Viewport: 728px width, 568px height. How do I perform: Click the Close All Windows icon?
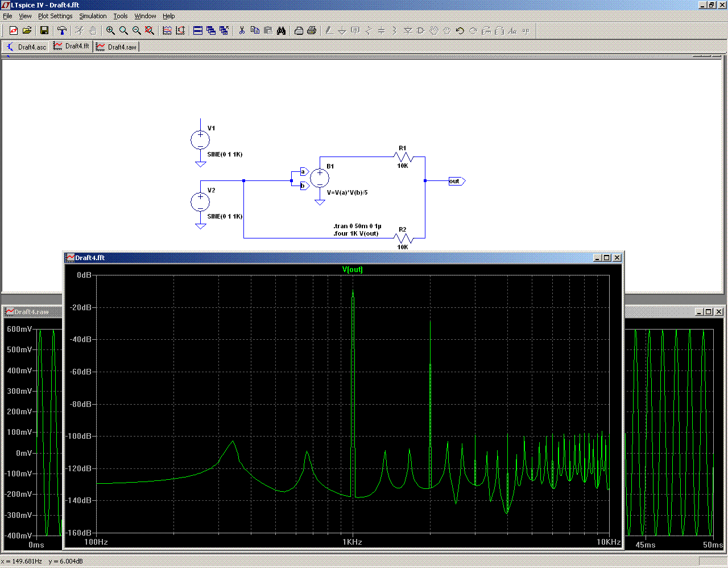point(224,31)
